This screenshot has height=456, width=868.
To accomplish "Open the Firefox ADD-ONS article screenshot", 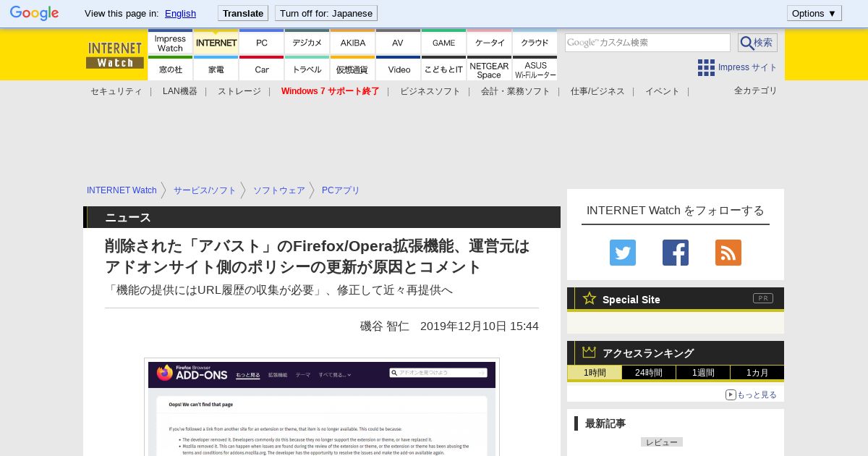I will pyautogui.click(x=322, y=408).
